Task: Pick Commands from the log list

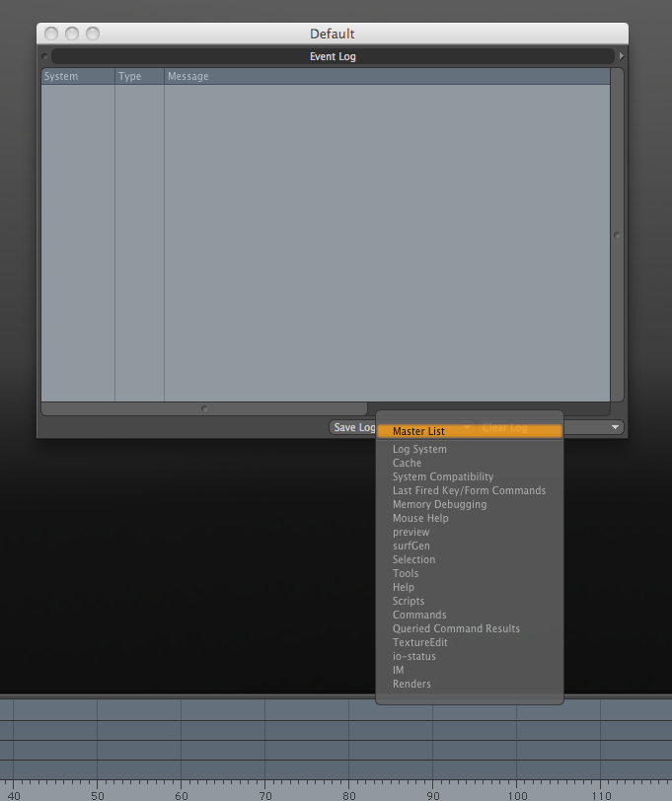Action: [470, 615]
